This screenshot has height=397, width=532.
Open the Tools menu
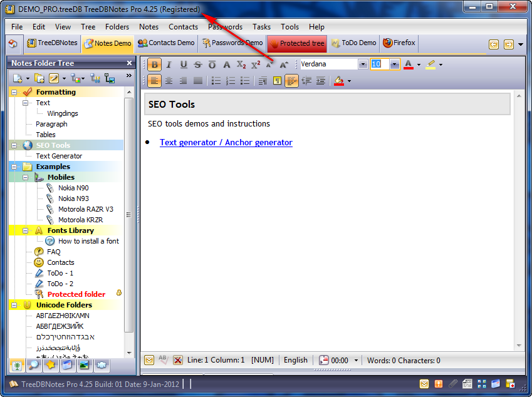289,27
